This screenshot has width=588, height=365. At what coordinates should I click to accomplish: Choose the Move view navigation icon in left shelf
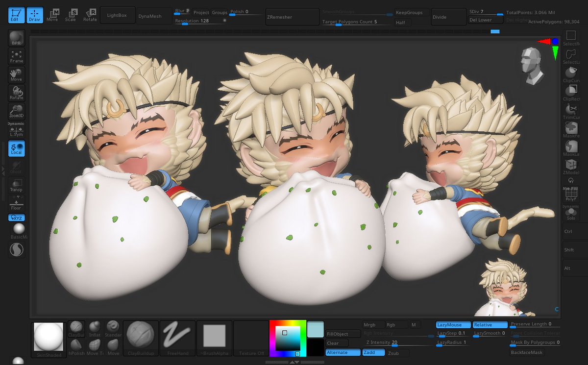tap(17, 74)
